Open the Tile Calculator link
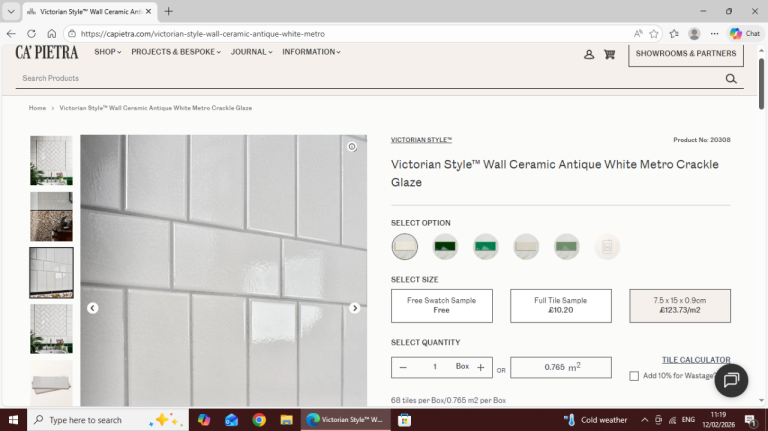768x431 pixels. point(695,360)
